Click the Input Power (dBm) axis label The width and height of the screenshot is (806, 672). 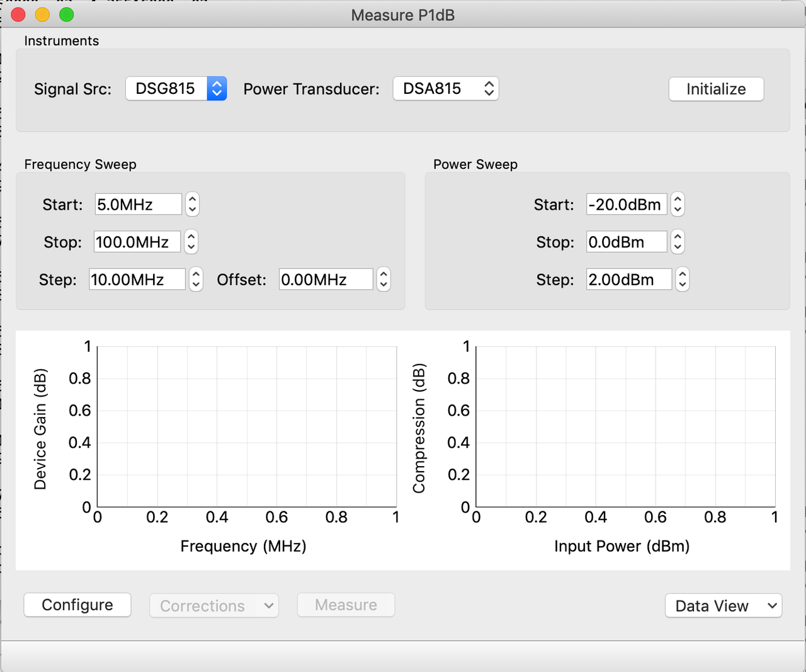click(x=622, y=546)
